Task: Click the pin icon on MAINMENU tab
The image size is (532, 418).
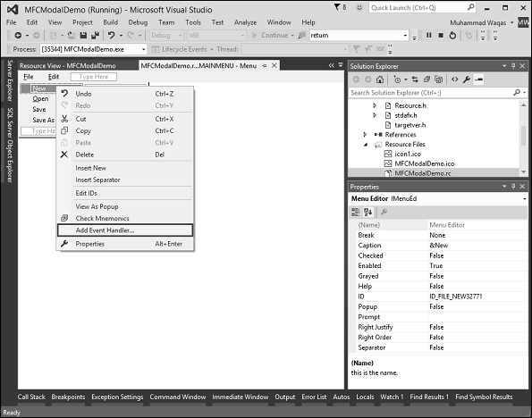Action: [265, 65]
